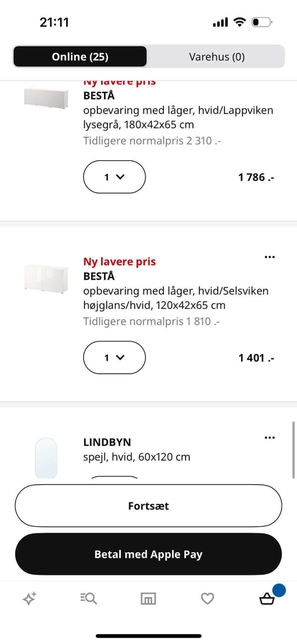
Task: Tap the 1 786 .- price for BESTÅ Lappviken
Action: pos(255,177)
